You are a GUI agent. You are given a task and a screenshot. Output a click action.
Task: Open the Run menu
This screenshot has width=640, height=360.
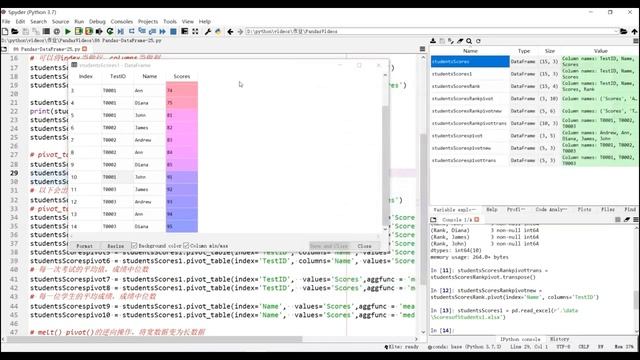pyautogui.click(x=79, y=21)
